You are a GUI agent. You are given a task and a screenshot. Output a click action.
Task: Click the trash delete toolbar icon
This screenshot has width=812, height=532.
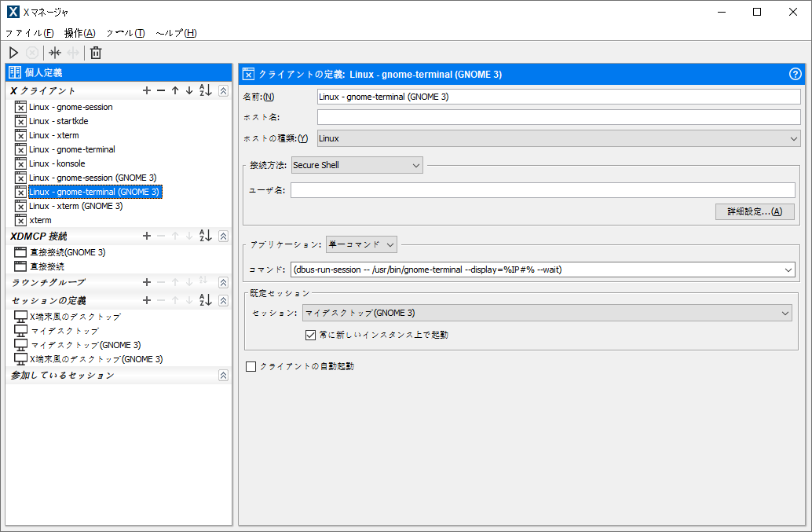[x=96, y=53]
